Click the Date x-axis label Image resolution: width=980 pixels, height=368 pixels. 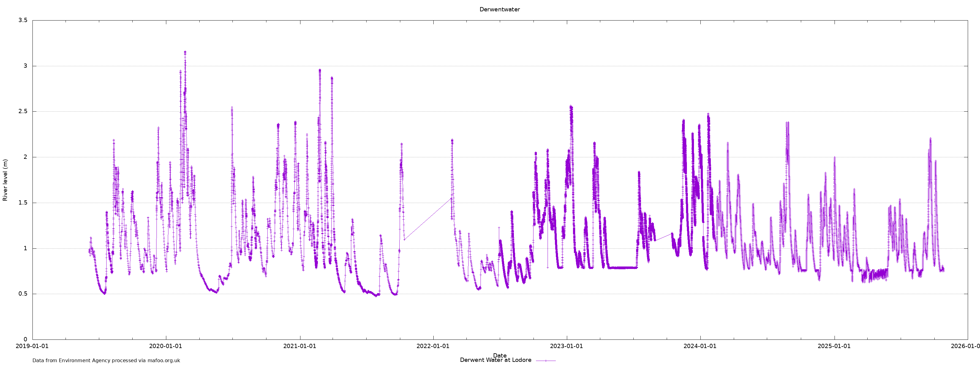[499, 355]
